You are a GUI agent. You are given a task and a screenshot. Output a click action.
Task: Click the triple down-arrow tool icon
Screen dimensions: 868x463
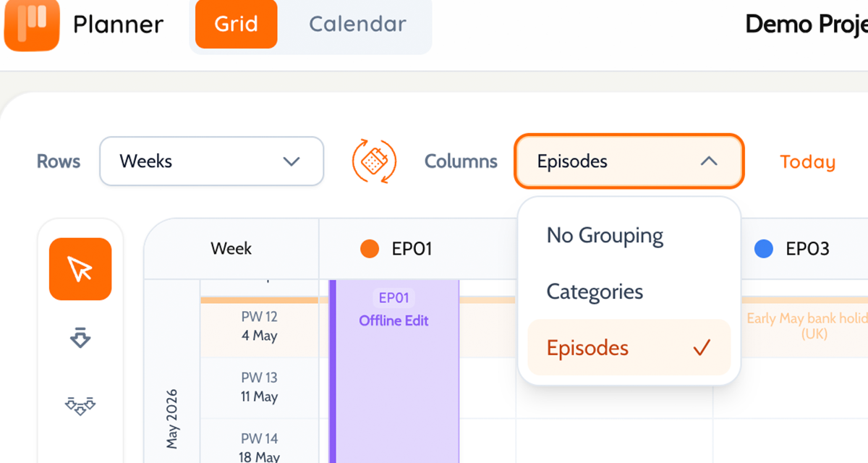pyautogui.click(x=80, y=406)
